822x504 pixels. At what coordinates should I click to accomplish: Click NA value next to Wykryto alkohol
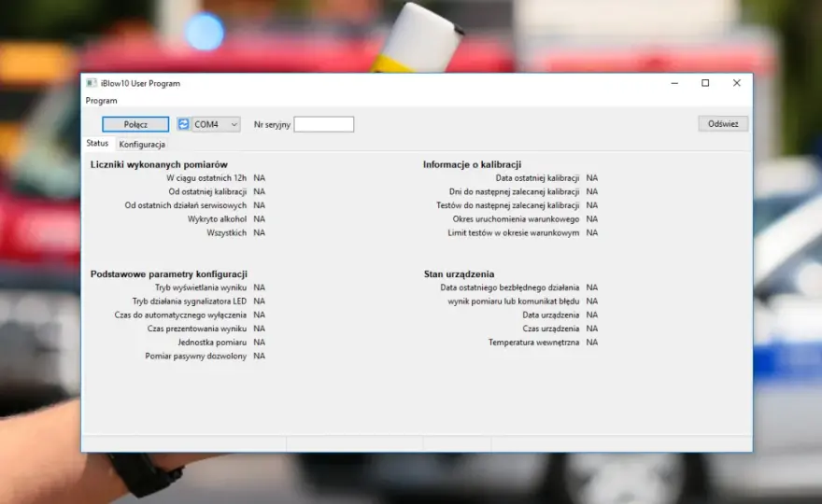tap(260, 219)
